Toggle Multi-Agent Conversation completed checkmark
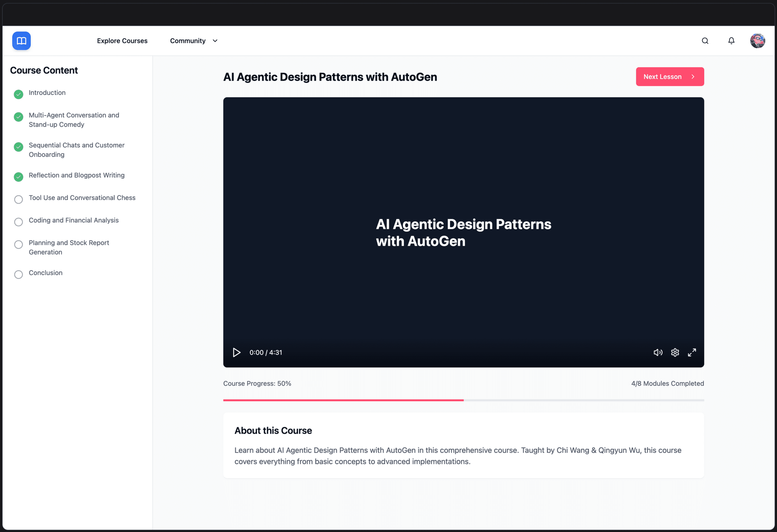The height and width of the screenshot is (532, 777). point(19,117)
